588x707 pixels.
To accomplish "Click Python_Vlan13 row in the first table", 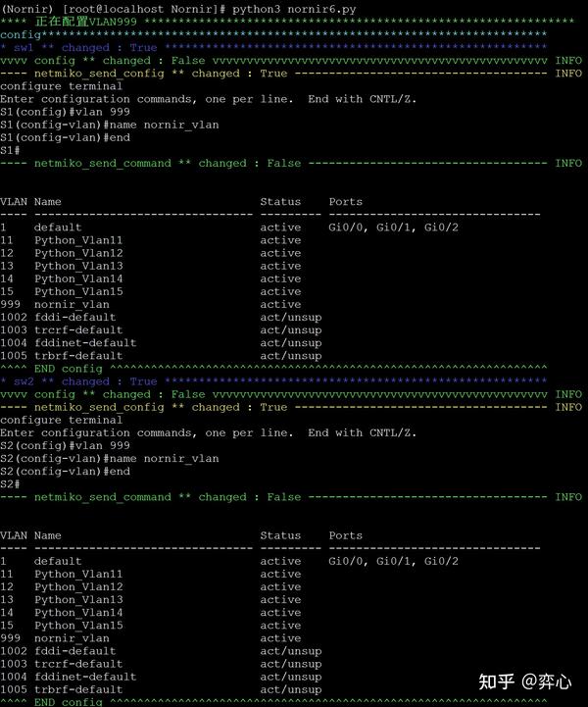I will click(x=151, y=266).
